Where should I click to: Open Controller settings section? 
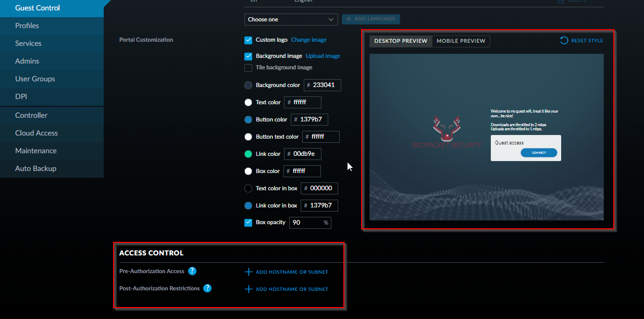[x=52, y=115]
